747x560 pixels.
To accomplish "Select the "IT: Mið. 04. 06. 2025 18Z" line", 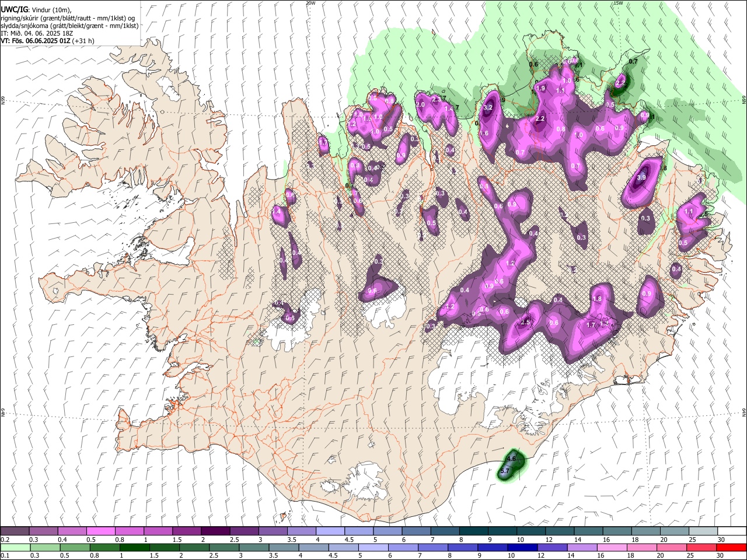I will point(37,33).
